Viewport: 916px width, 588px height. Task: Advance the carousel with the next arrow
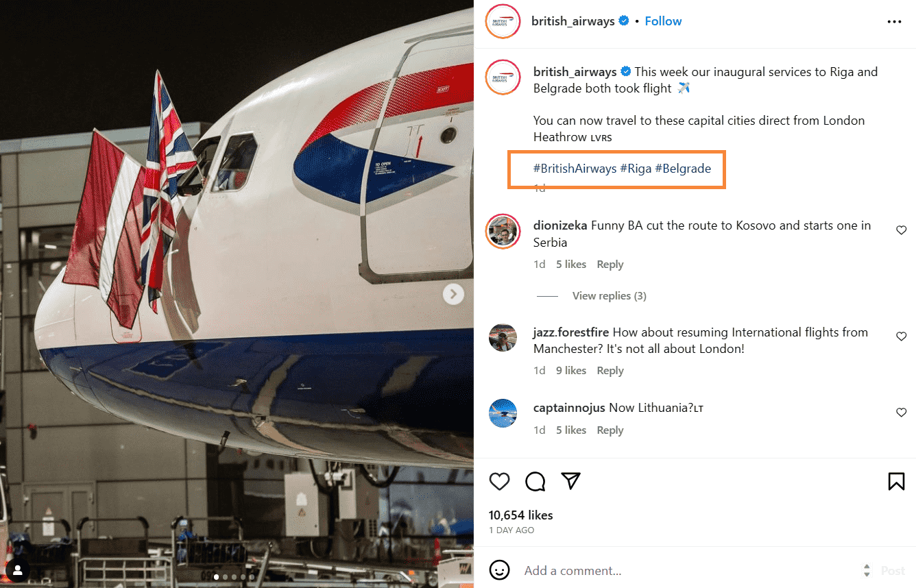pyautogui.click(x=453, y=294)
